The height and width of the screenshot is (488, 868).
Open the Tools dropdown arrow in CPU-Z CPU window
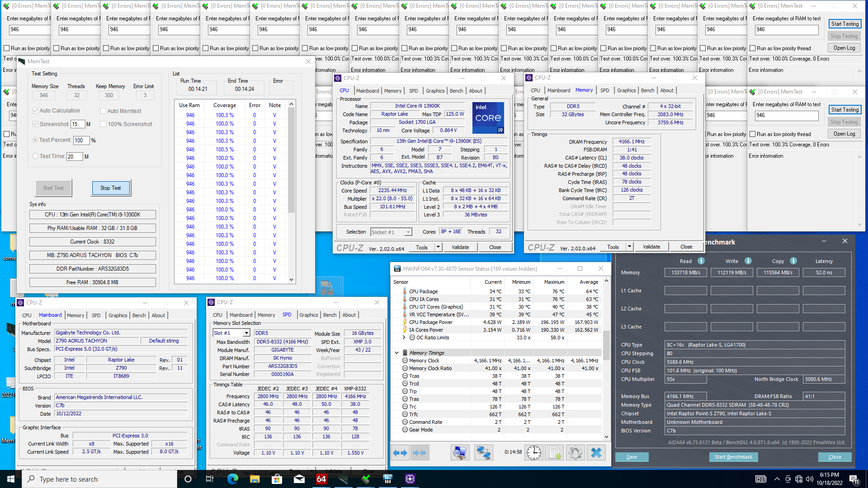tap(438, 247)
